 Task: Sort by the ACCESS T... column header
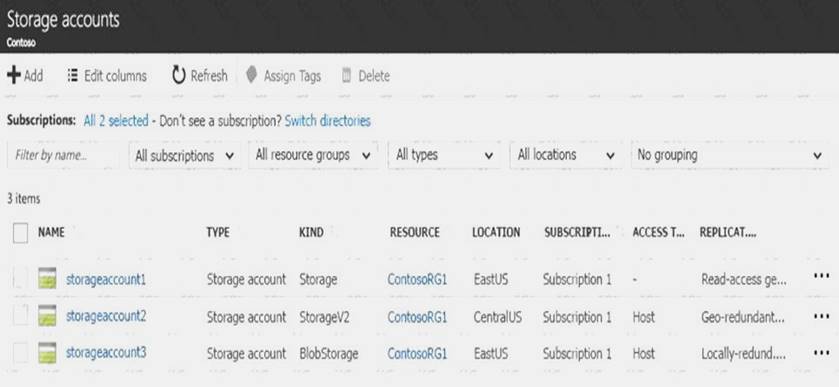[x=659, y=232]
